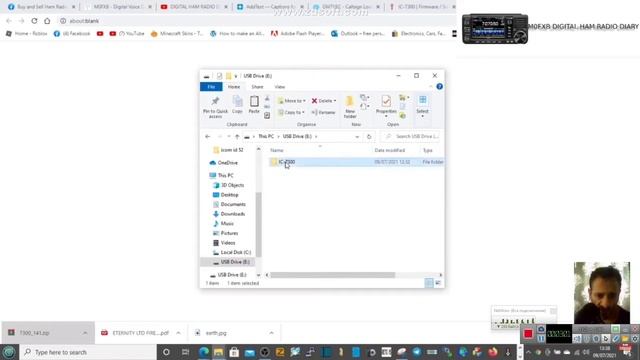Expand address bar history dropdown
640x360 pixels.
(x=357, y=136)
